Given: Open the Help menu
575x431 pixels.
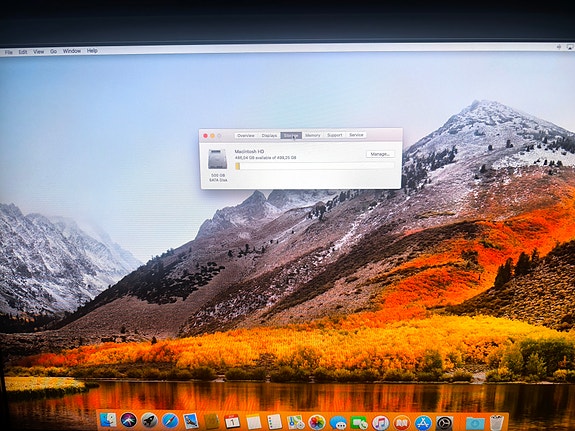Looking at the screenshot, I should [x=92, y=51].
